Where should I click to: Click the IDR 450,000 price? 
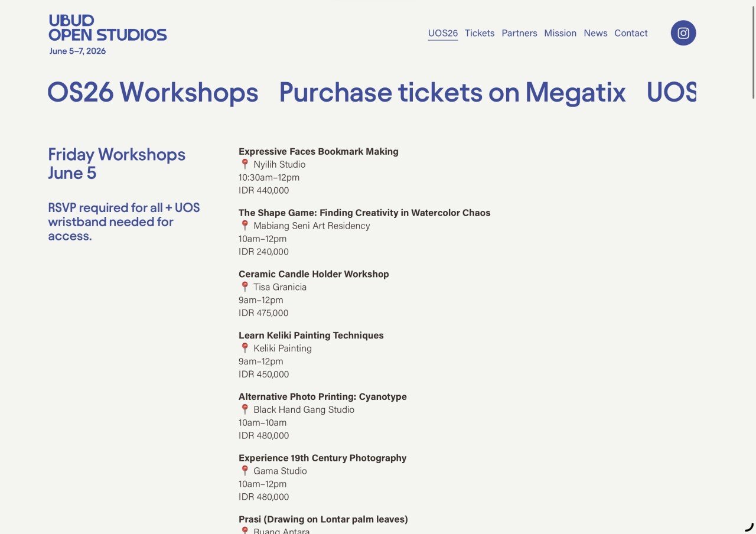pyautogui.click(x=264, y=375)
